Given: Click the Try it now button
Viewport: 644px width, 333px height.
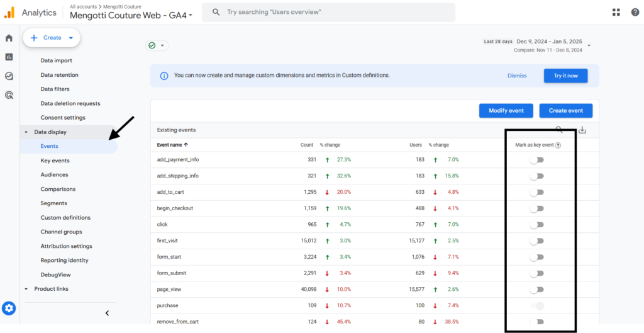Looking at the screenshot, I should pyautogui.click(x=565, y=76).
